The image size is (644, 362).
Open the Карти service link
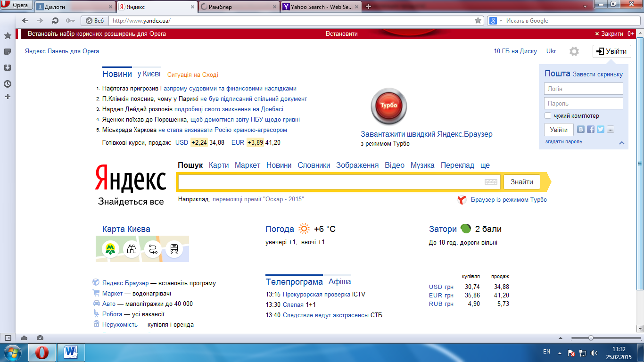(219, 165)
